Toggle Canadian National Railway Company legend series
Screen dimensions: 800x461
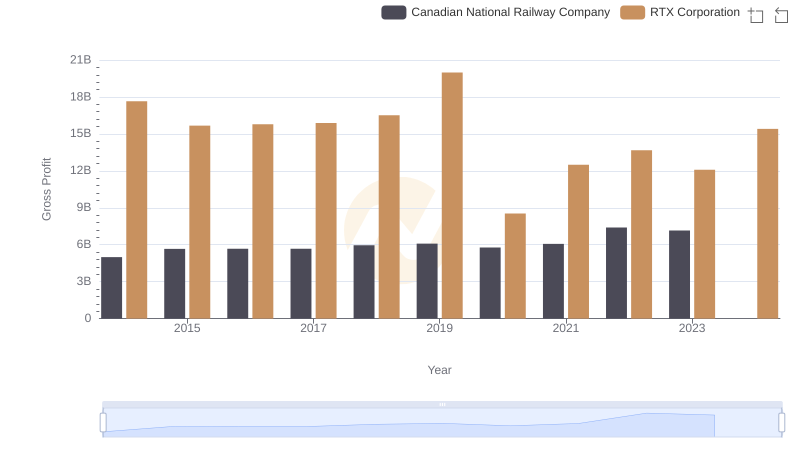point(495,12)
